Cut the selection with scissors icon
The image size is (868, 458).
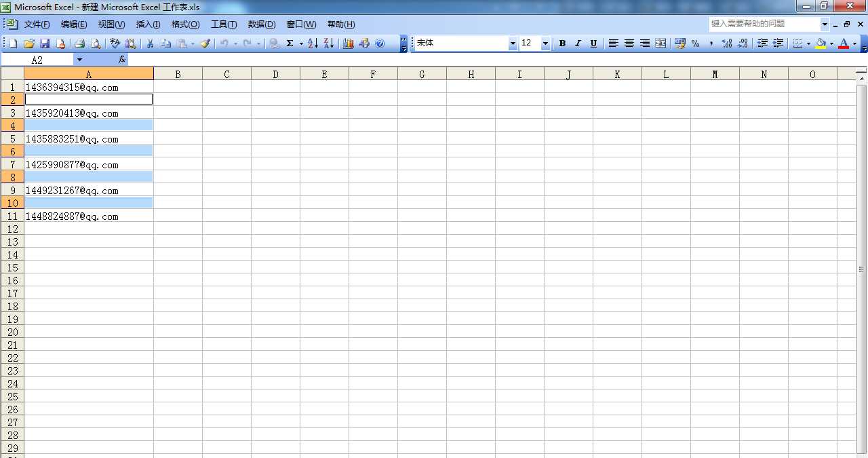pos(150,43)
